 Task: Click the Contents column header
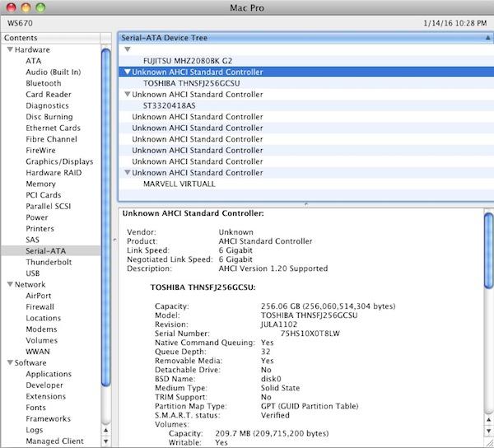50,38
